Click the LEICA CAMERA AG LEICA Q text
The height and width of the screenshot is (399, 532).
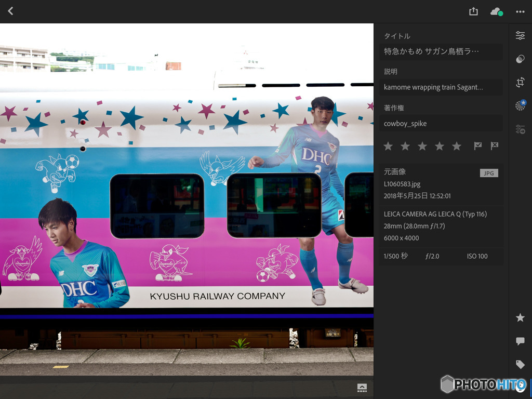(x=435, y=214)
